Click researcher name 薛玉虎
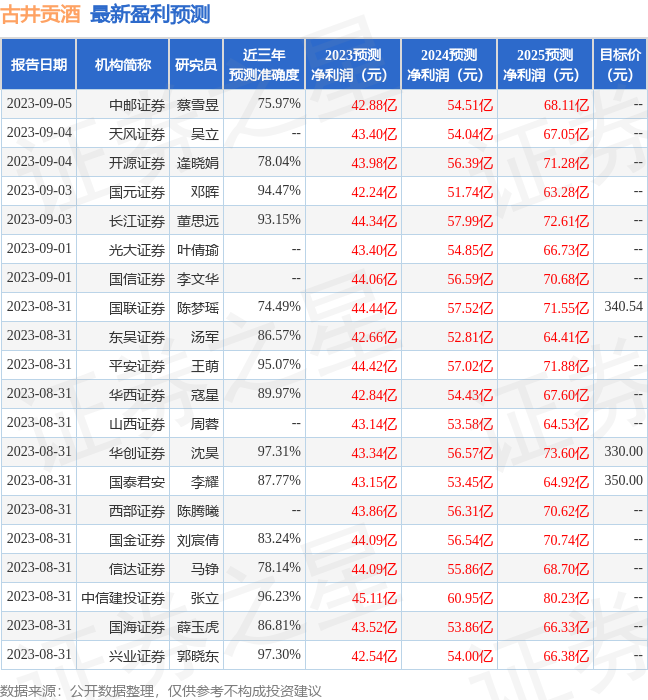This screenshot has height=700, width=648. (x=198, y=627)
